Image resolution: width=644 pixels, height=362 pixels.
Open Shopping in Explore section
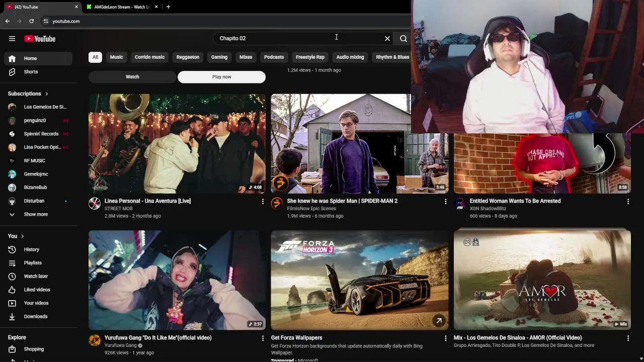point(38,349)
